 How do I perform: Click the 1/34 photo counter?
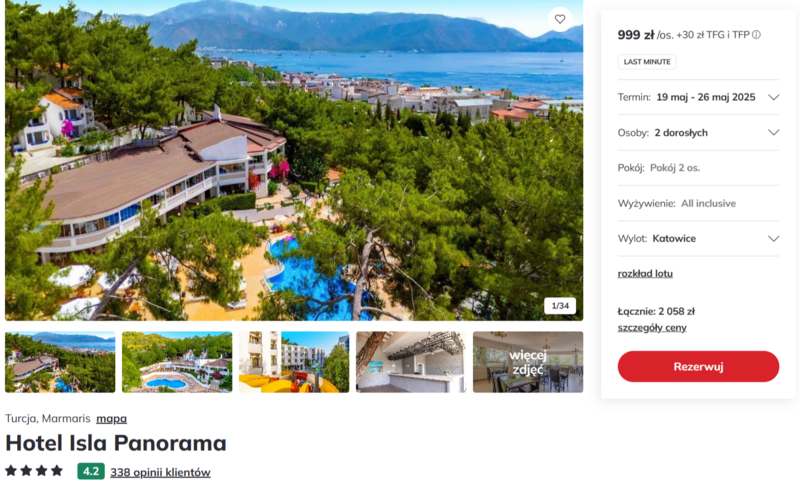point(560,306)
